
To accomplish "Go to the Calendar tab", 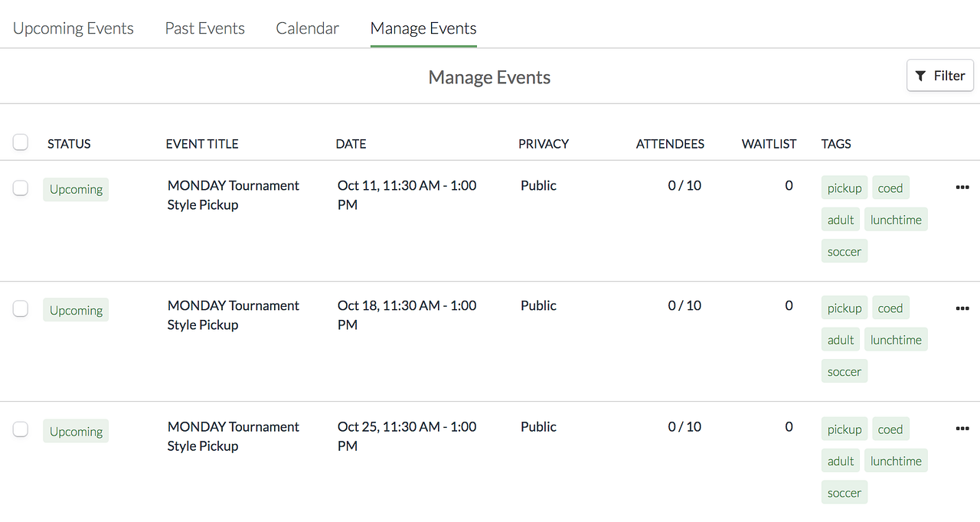I will pos(308,28).
